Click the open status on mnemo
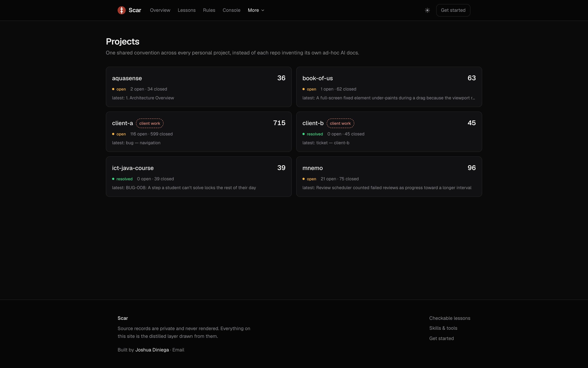This screenshot has height=368, width=588. click(x=309, y=179)
